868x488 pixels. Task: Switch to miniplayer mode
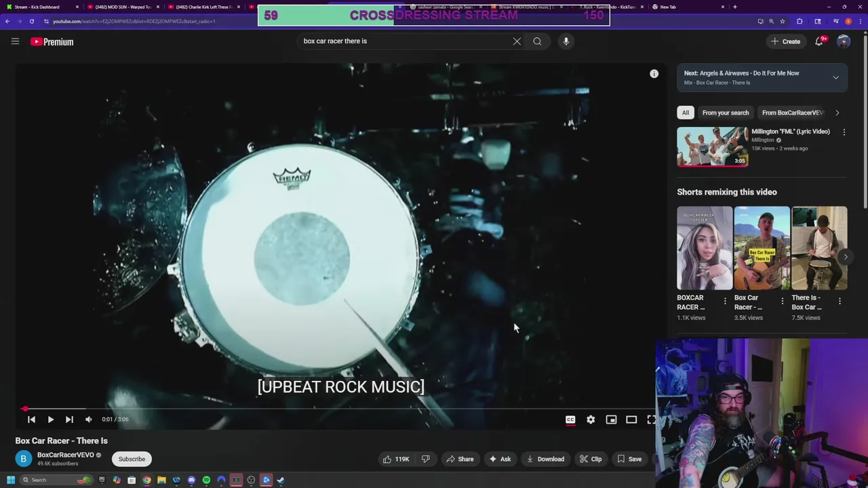pos(611,420)
